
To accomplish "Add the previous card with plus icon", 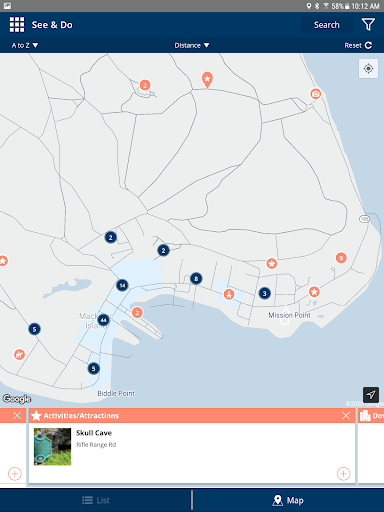I will [x=15, y=473].
